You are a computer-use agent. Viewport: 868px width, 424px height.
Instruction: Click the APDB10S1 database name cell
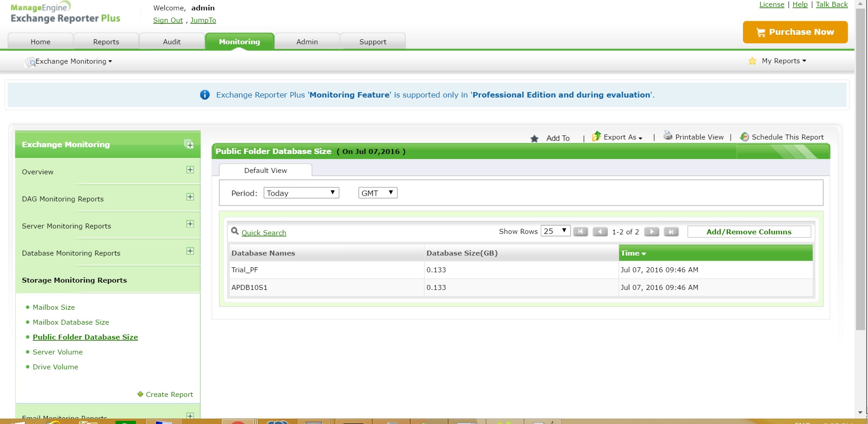327,287
